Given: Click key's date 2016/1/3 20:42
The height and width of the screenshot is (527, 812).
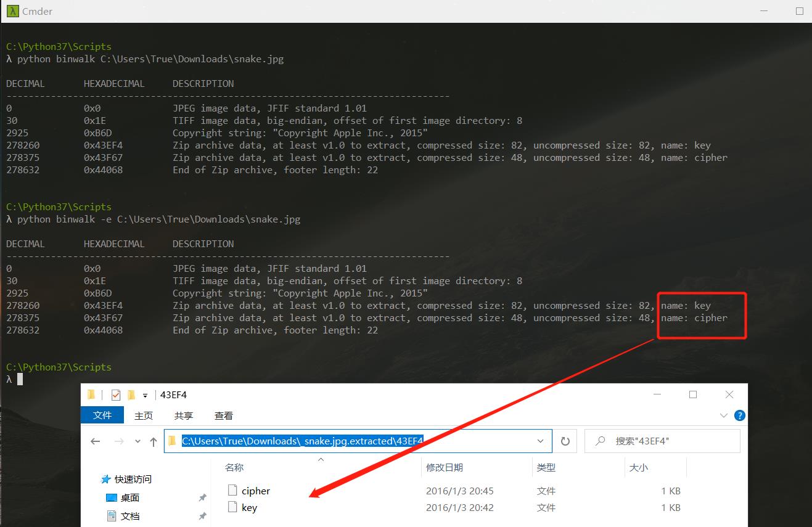Looking at the screenshot, I should (460, 508).
